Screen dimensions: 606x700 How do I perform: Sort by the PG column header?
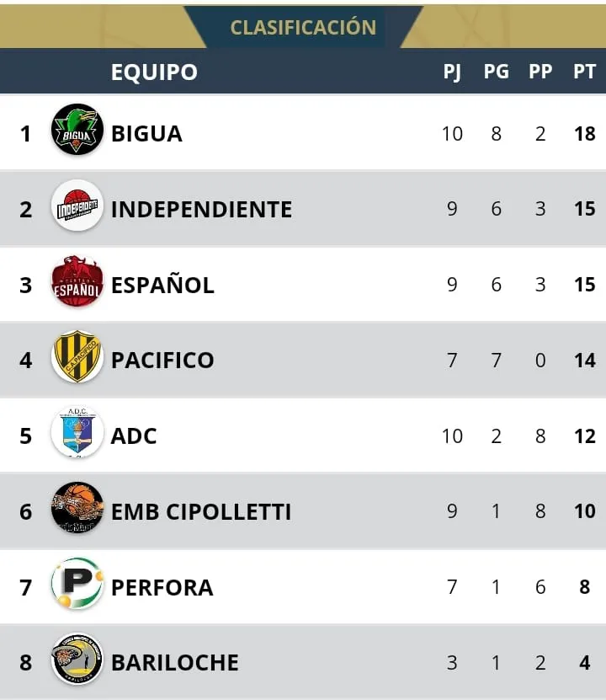pos(496,72)
